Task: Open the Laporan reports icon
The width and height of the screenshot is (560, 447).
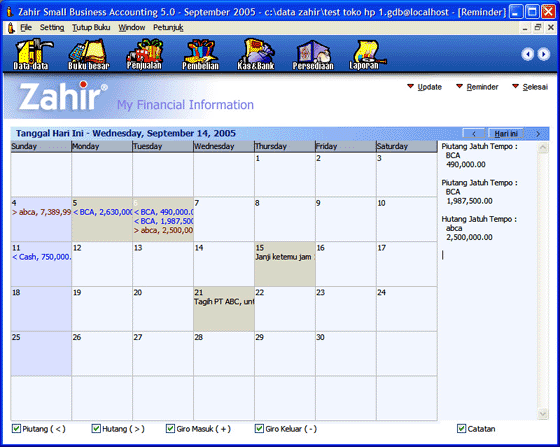Action: coord(366,54)
